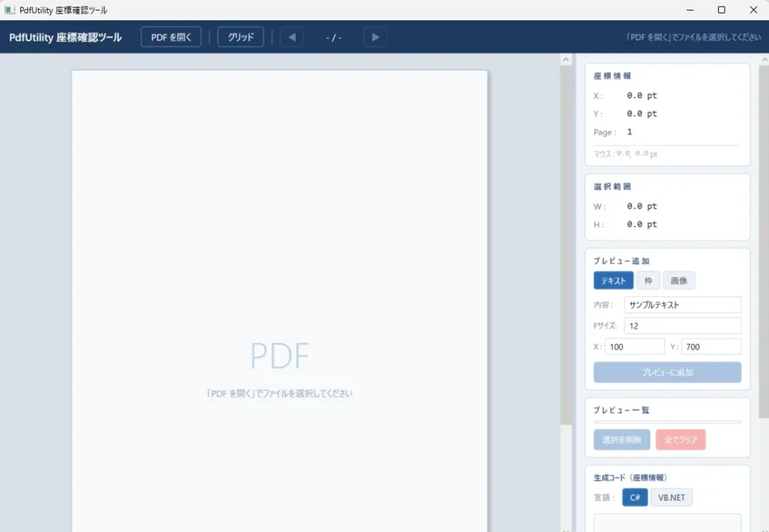Open a file with PDF を開く button

point(171,37)
